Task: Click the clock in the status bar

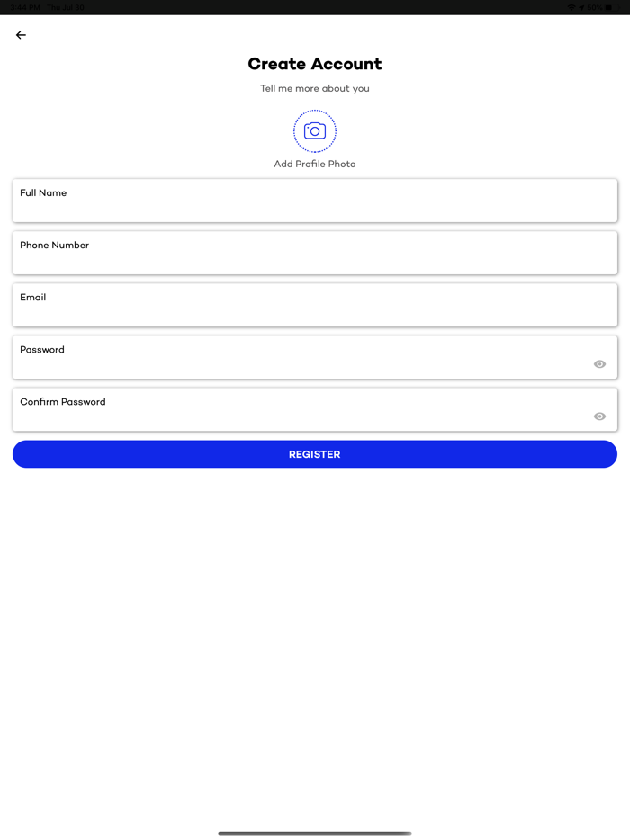Action: pos(24,6)
